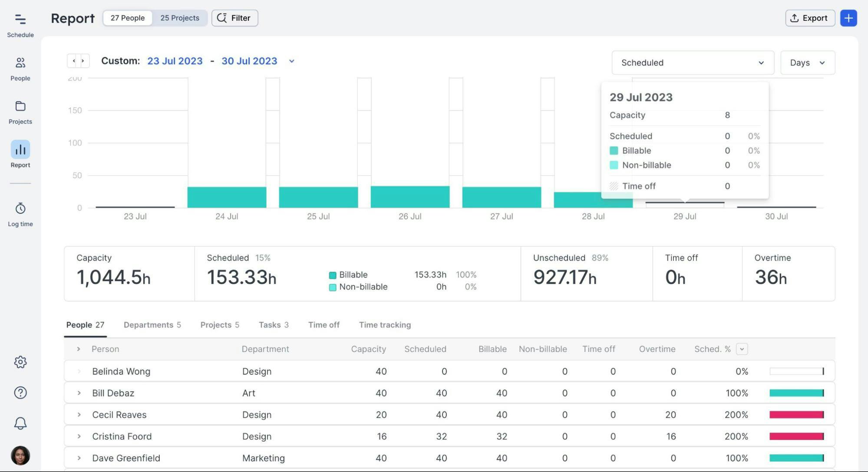Open the Filter button
The image size is (868, 472).
click(234, 18)
